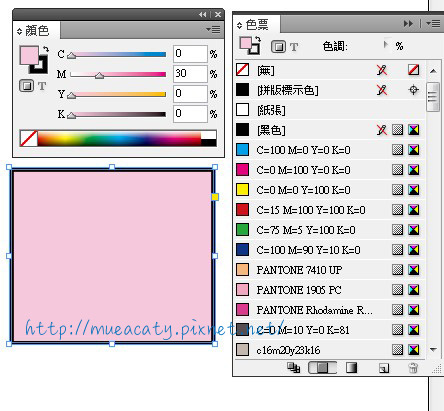Click Swatches scrollbar down arrow

click(x=433, y=350)
